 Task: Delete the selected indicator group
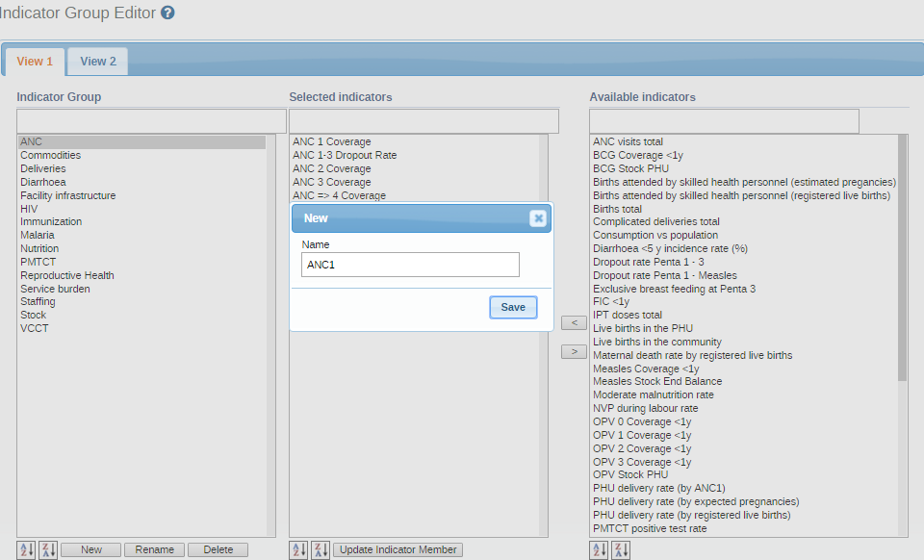coord(218,549)
